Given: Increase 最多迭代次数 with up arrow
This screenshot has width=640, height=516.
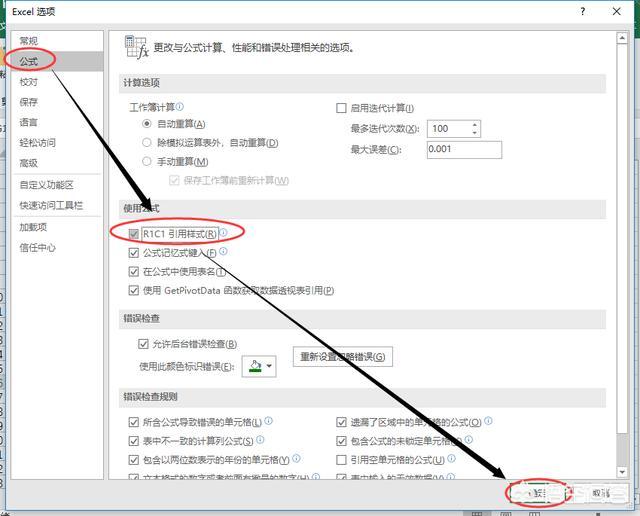Looking at the screenshot, I should [x=474, y=125].
